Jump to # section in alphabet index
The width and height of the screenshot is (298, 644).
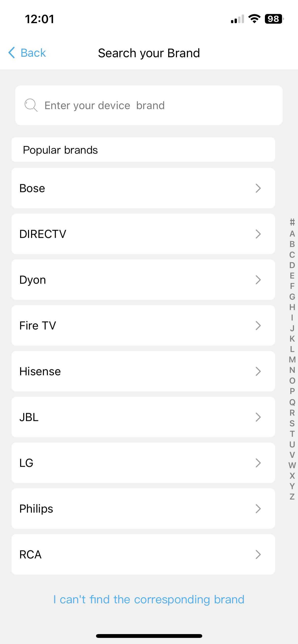[x=292, y=222]
